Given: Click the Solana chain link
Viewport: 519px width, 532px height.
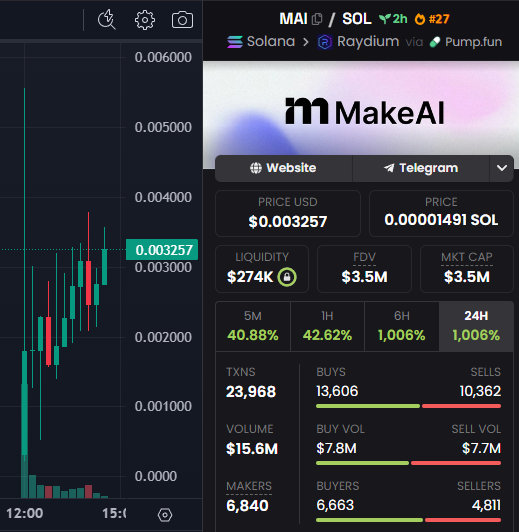Looking at the screenshot, I should pyautogui.click(x=261, y=42).
